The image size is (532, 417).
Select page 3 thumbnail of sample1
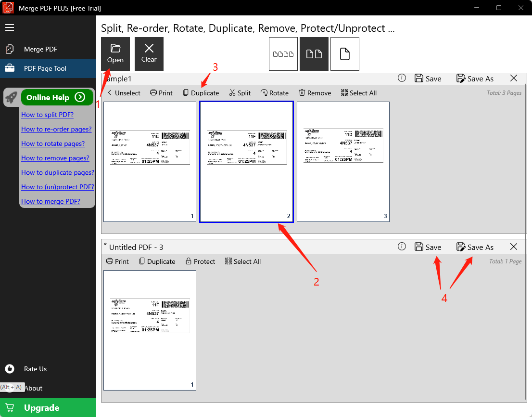pos(343,162)
